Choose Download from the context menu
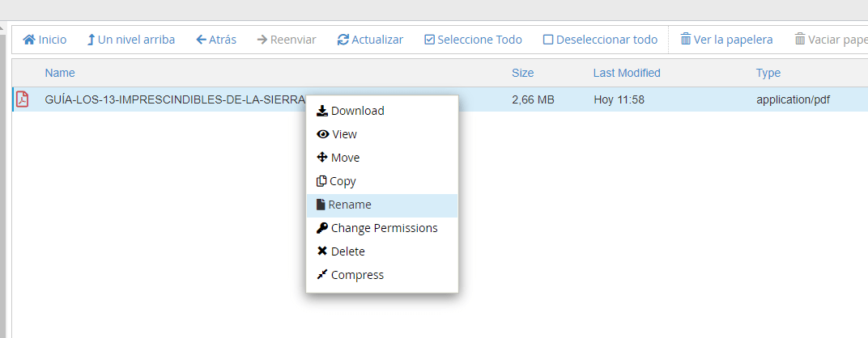This screenshot has width=868, height=338. point(382,112)
